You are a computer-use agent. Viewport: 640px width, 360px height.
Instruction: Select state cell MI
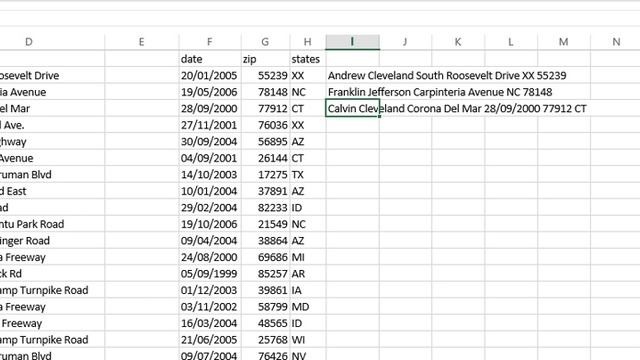308,257
